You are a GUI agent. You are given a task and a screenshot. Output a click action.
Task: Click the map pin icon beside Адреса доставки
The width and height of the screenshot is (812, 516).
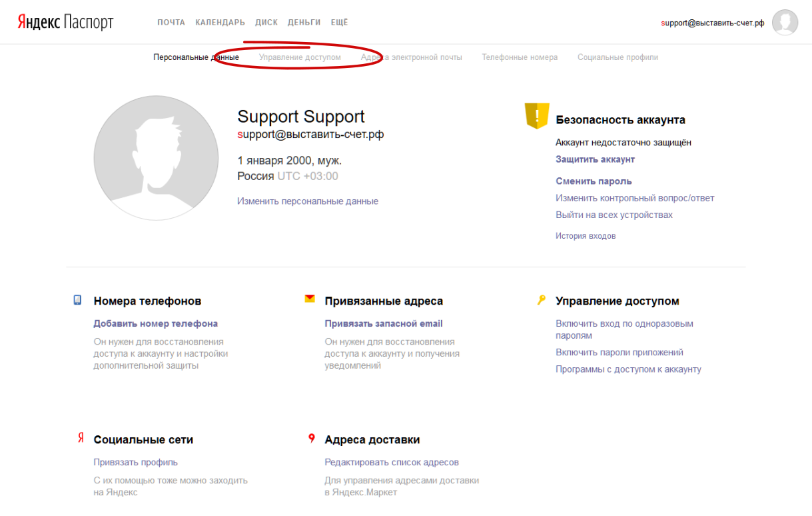[311, 439]
